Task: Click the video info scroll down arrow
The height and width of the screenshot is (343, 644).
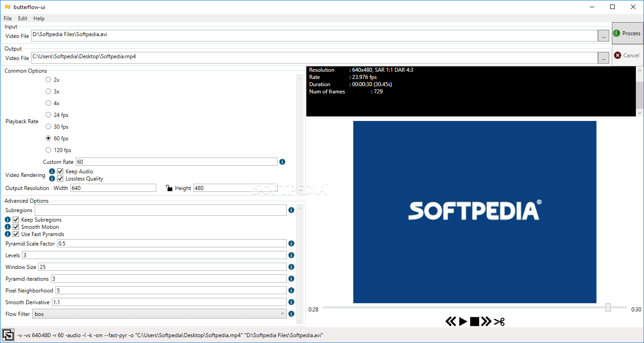Action: click(x=639, y=112)
